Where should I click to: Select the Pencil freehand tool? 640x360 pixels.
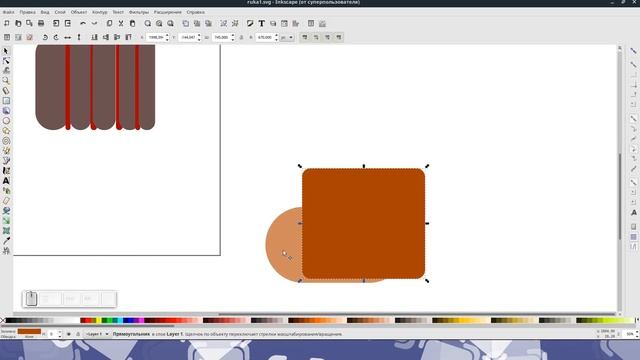[6, 151]
